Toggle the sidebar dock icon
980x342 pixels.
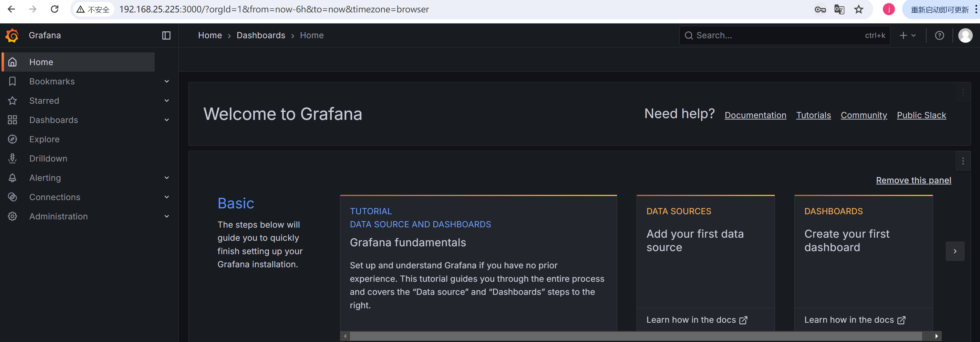(166, 35)
